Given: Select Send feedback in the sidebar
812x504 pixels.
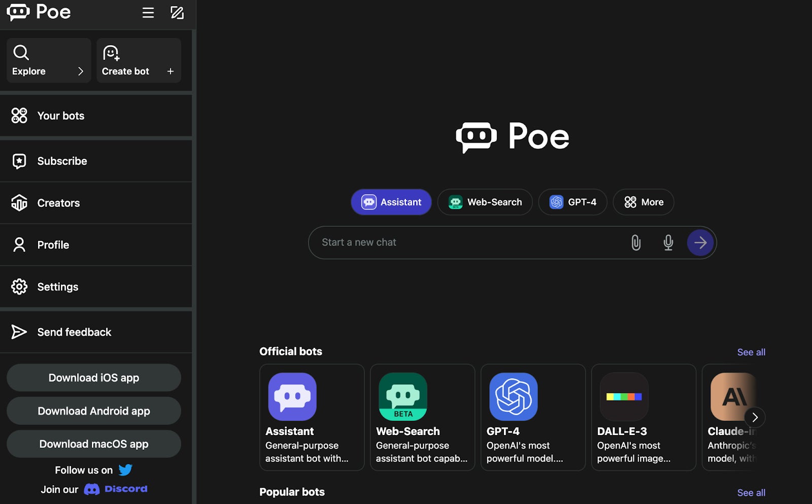Looking at the screenshot, I should tap(96, 332).
